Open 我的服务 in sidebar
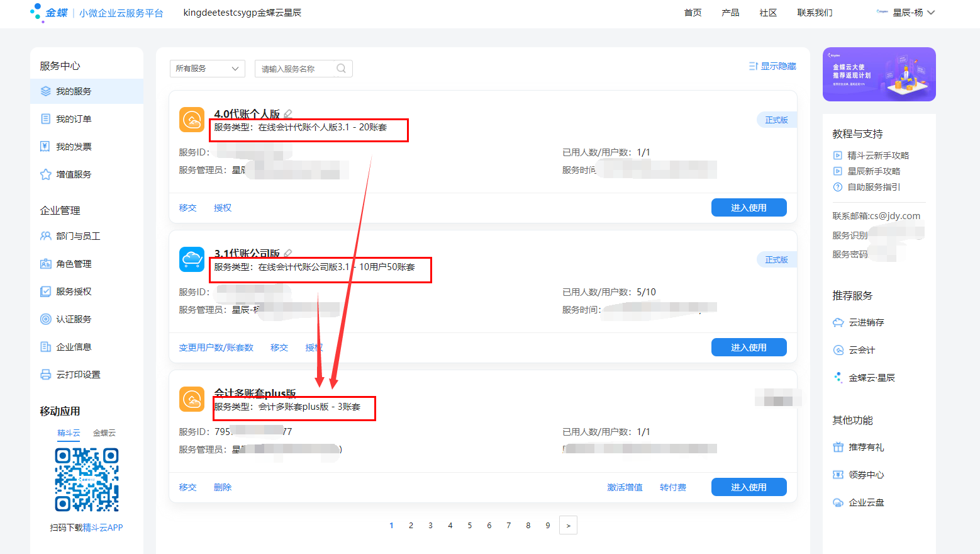The height and width of the screenshot is (554, 980). point(87,91)
